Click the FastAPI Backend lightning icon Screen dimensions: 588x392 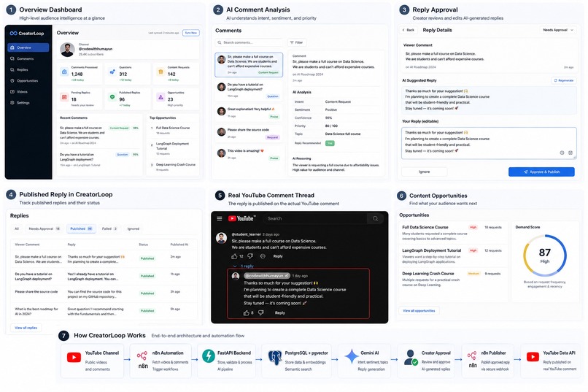[208, 356]
